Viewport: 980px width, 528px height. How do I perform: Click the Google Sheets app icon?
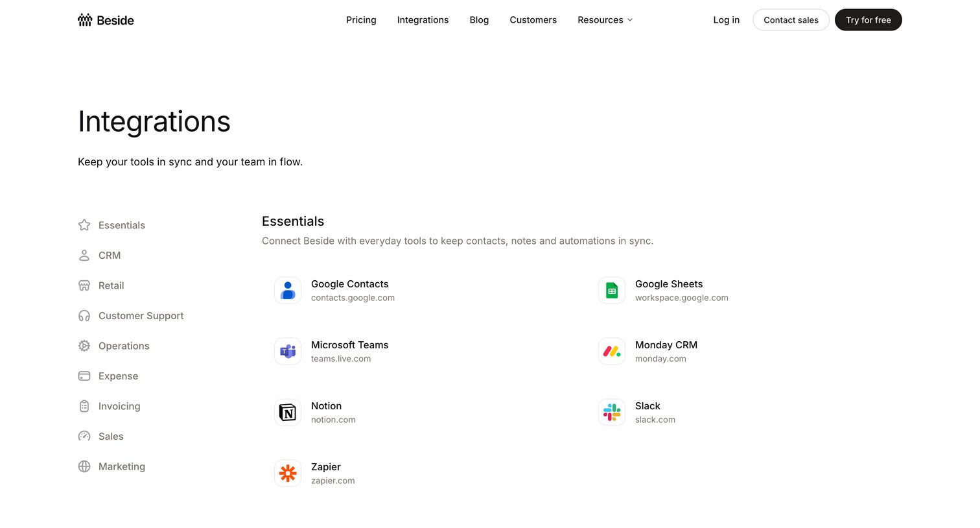pyautogui.click(x=612, y=291)
